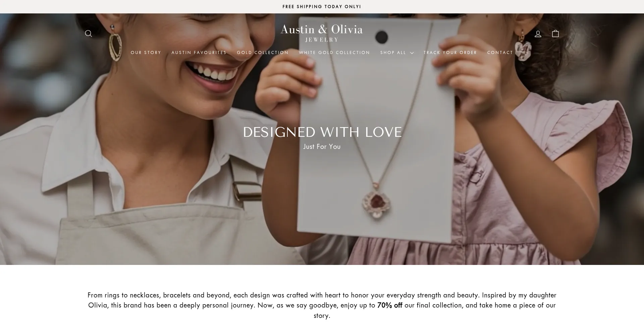Open White Gold Collection link
The image size is (644, 333).
pos(334,53)
